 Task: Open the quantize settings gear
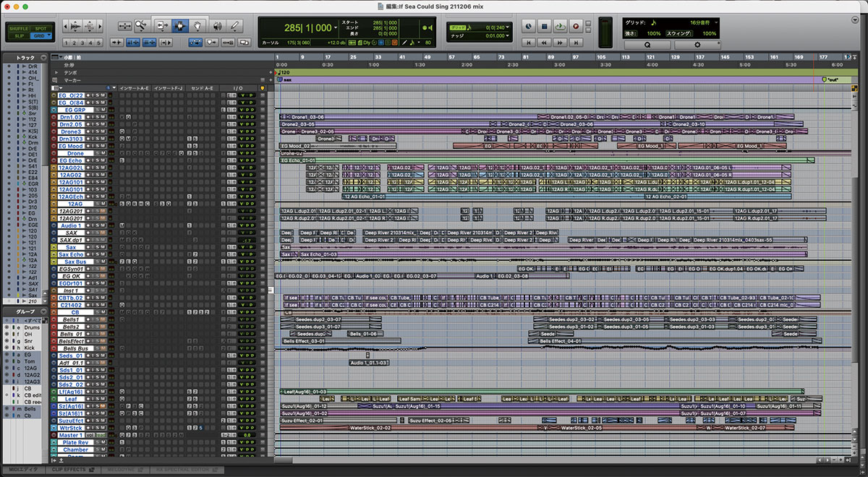[x=698, y=44]
